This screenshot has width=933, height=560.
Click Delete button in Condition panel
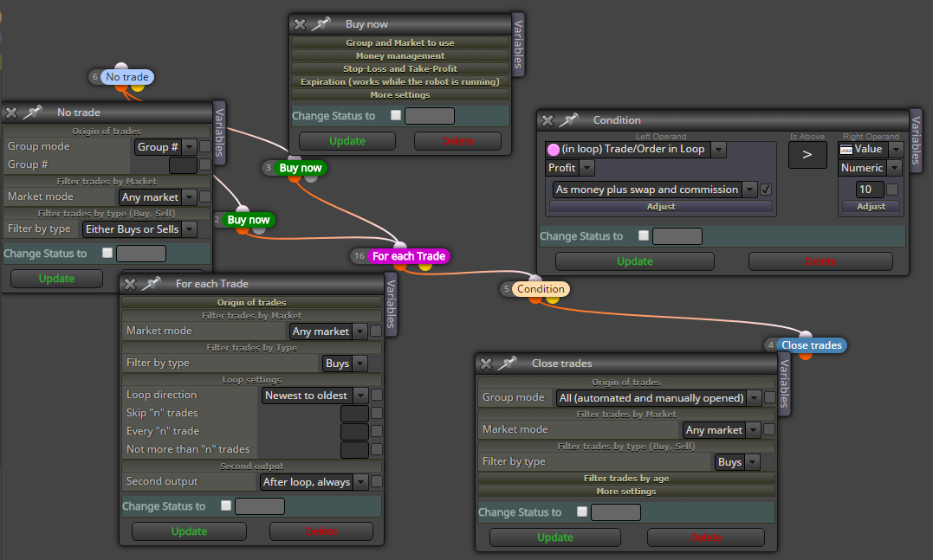point(820,261)
